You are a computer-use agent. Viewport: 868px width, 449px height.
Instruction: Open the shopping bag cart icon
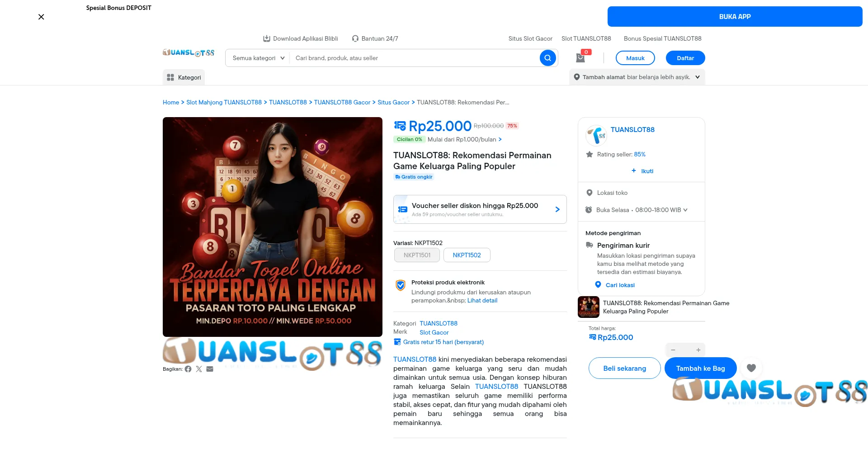point(580,57)
